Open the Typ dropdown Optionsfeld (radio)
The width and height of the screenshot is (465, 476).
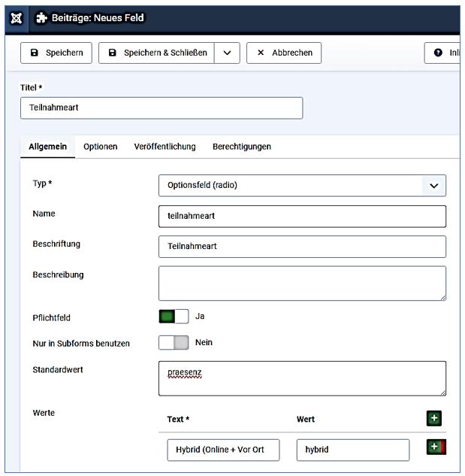coord(302,185)
